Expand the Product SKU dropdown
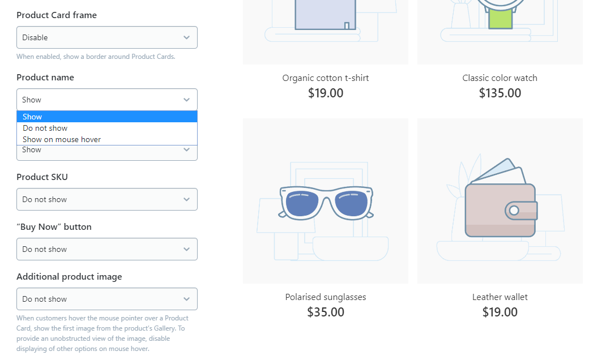Viewport: 602px width, 364px height. 106,199
